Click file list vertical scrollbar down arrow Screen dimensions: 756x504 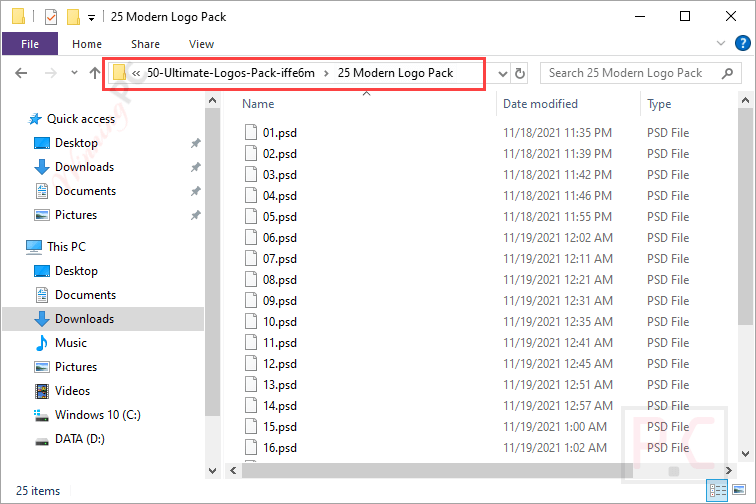(x=745, y=453)
